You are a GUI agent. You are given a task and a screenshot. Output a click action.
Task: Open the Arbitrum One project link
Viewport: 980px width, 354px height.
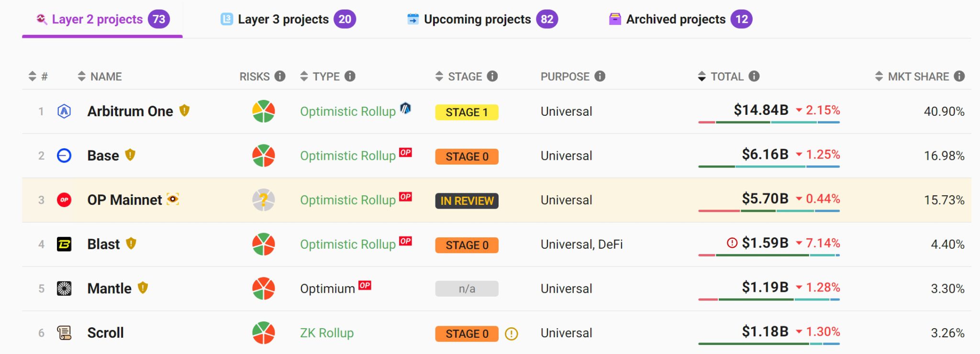(130, 111)
